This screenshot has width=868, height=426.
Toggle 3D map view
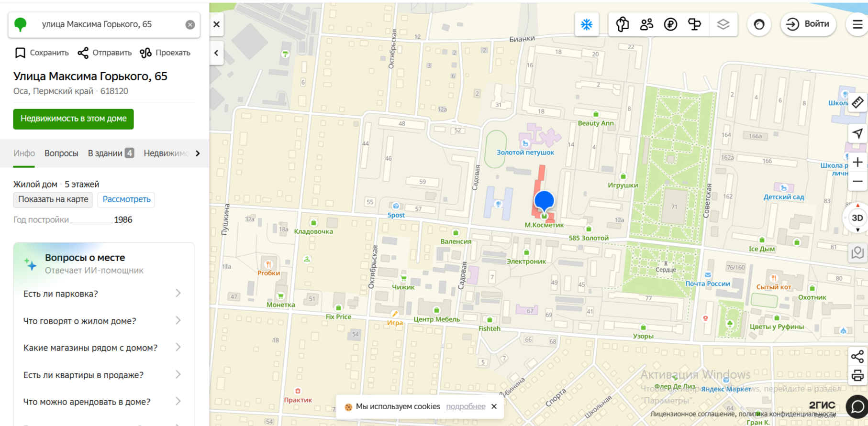[857, 218]
